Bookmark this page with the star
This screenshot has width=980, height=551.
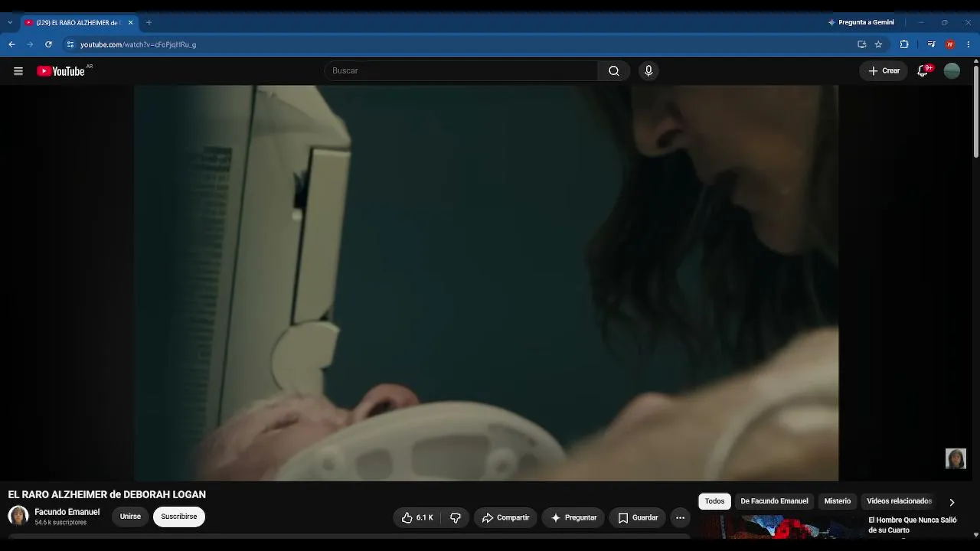pos(878,44)
